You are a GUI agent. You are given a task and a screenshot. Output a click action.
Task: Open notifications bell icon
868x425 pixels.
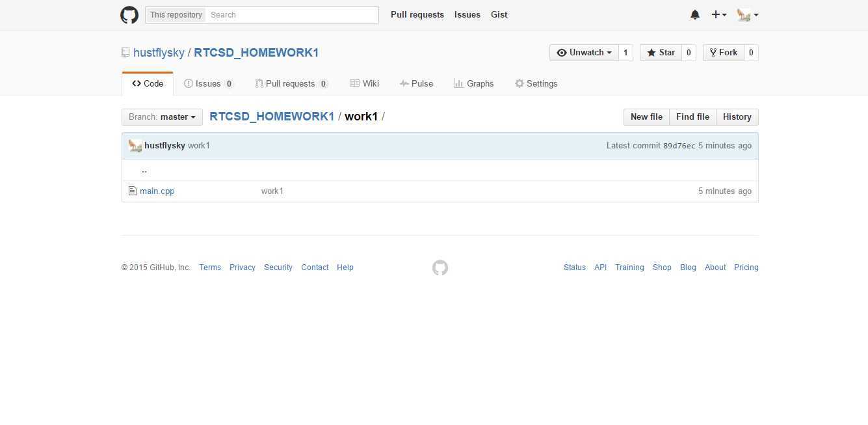(695, 15)
